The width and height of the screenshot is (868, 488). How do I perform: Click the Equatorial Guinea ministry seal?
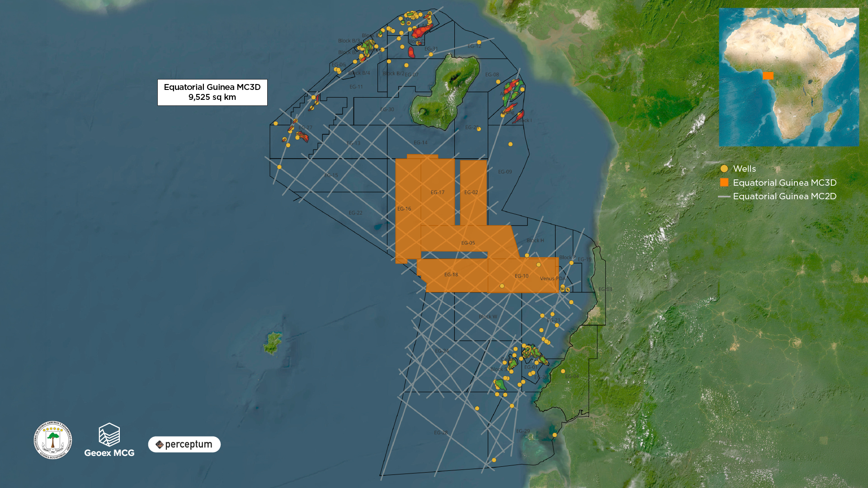tap(53, 440)
